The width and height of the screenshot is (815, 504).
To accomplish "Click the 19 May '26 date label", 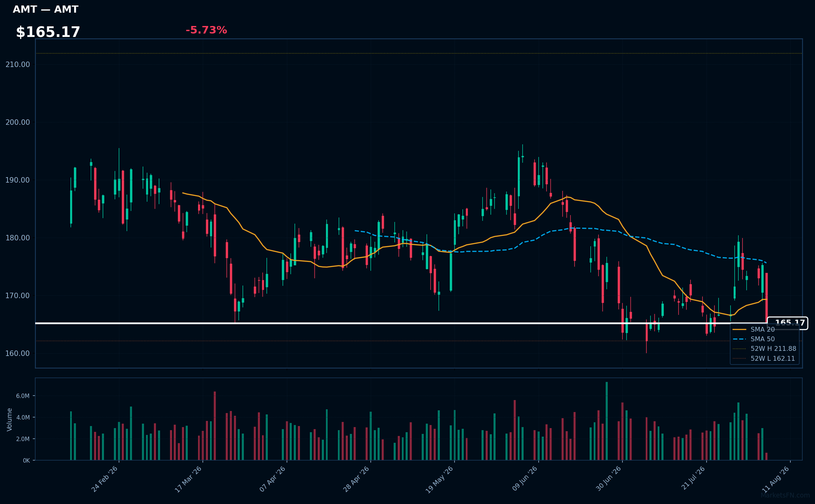I will click(x=439, y=479).
